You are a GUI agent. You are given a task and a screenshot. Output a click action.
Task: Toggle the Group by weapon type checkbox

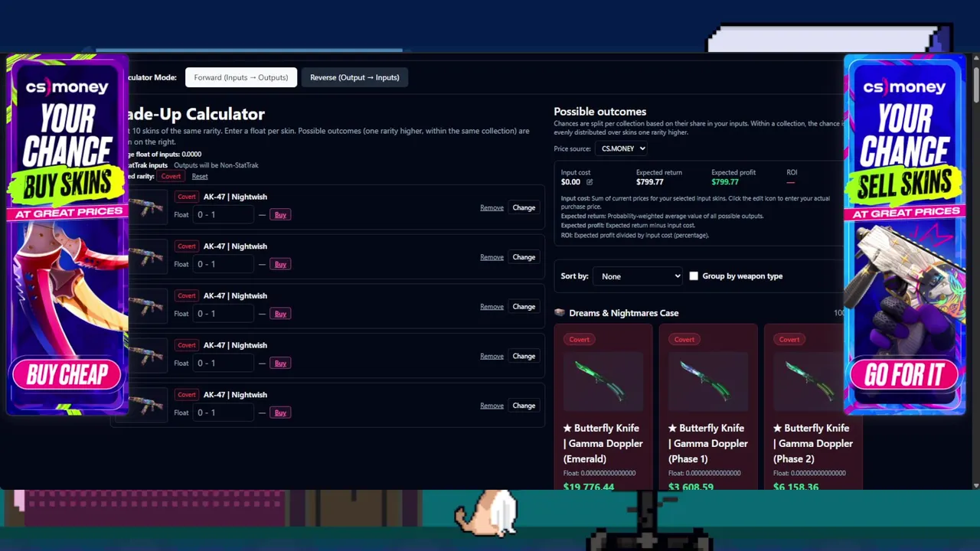click(x=694, y=276)
